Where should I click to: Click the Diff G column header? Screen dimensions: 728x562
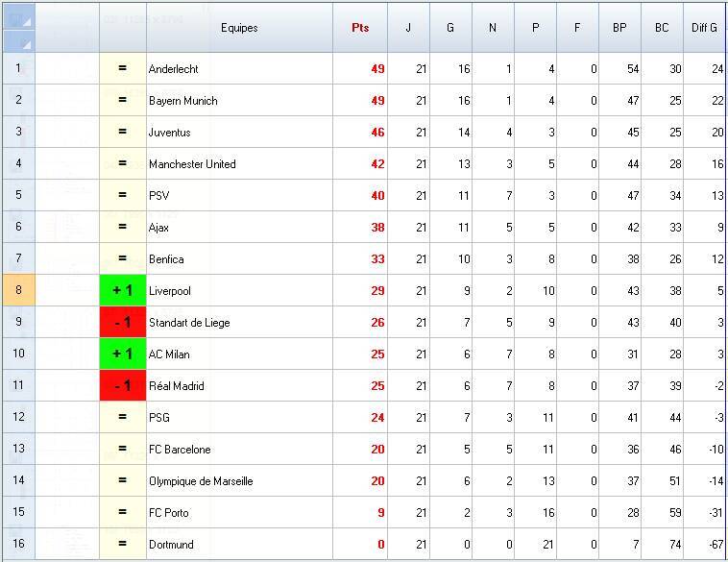(x=705, y=28)
